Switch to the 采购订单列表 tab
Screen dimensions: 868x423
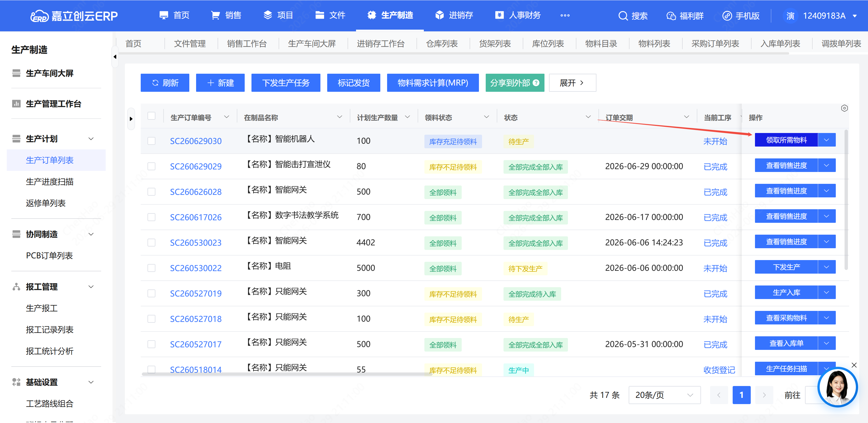715,44
